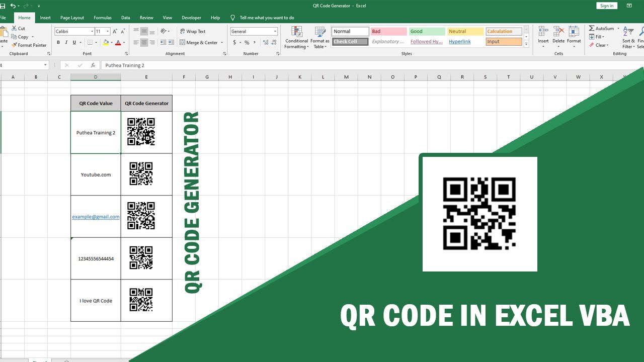This screenshot has height=362, width=644.
Task: Toggle Underline formatting
Action: click(74, 43)
